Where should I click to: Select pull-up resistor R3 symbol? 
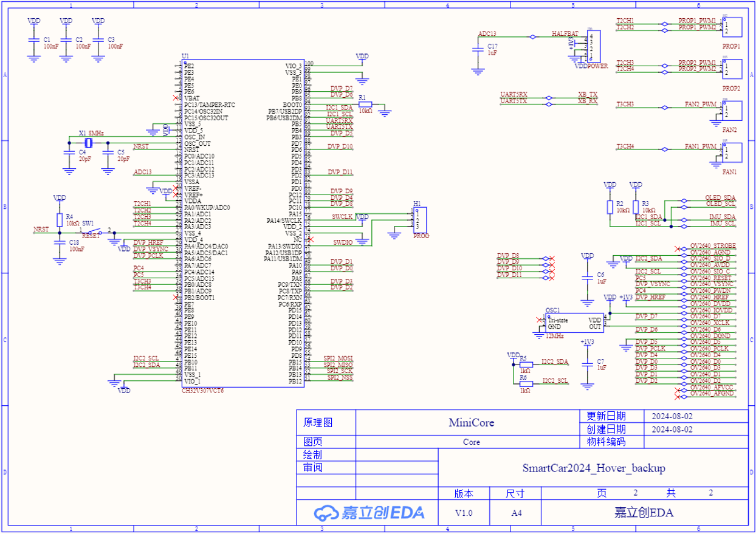click(x=636, y=207)
